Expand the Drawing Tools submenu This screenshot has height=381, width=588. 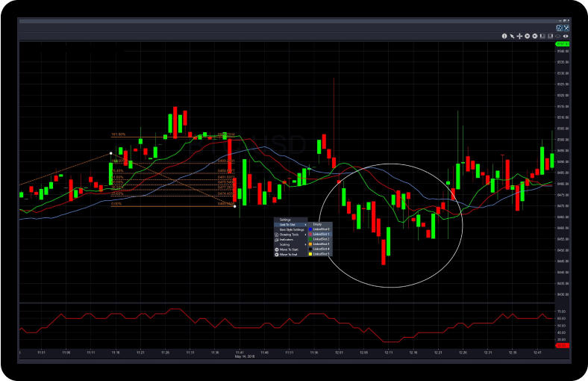click(x=289, y=235)
